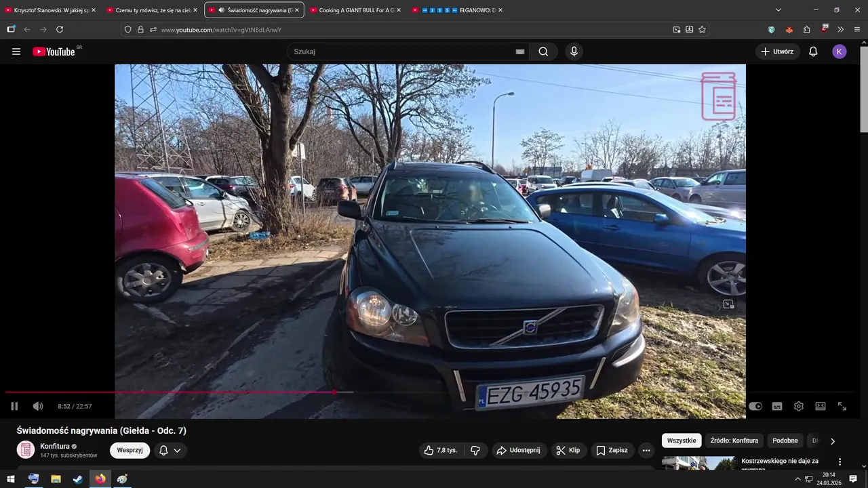Click the Konfitura channel watermark on the video
Viewport: 868px width, 488px height.
(719, 96)
